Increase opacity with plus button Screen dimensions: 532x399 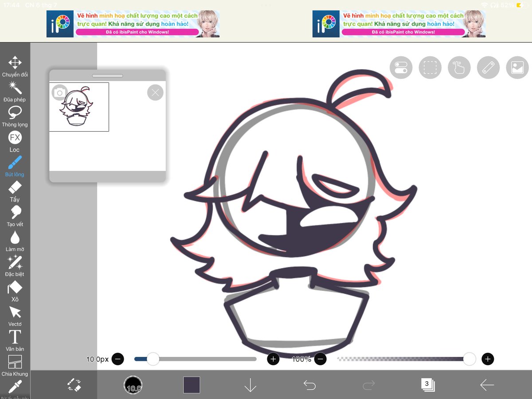click(488, 359)
